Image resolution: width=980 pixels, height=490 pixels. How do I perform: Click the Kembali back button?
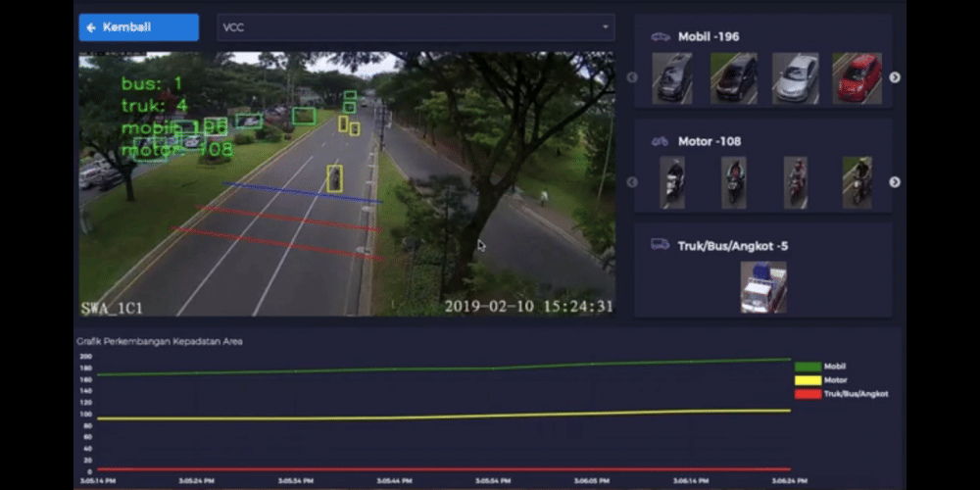[138, 27]
